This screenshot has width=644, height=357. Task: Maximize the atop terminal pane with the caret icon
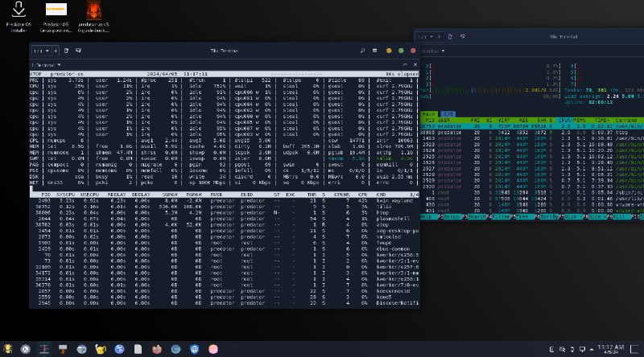[x=405, y=65]
